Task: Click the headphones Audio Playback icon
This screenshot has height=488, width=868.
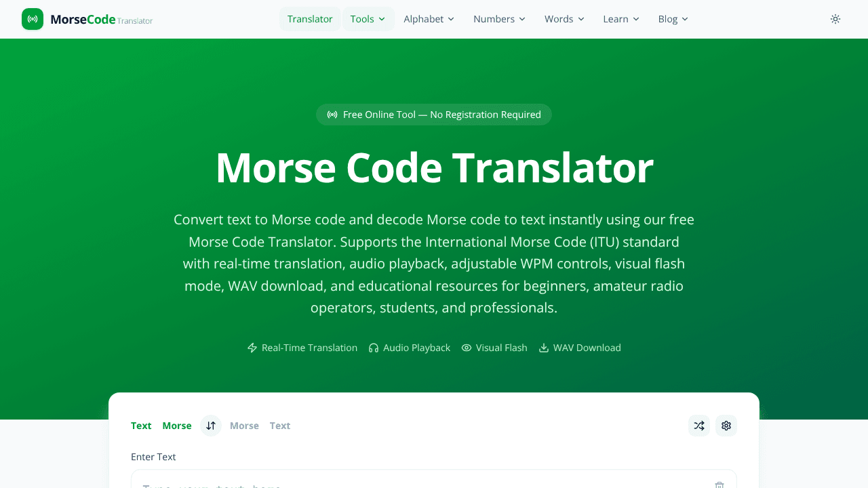Action: tap(374, 348)
